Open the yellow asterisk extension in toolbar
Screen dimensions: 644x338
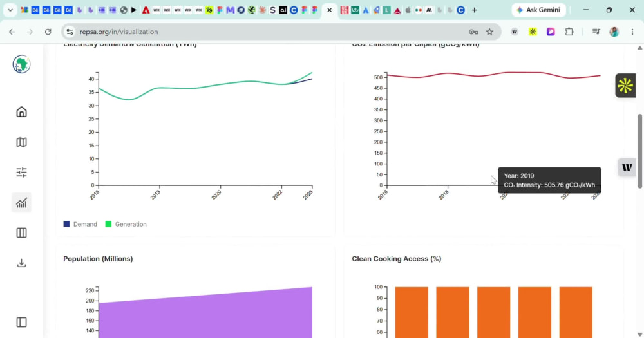tap(533, 32)
